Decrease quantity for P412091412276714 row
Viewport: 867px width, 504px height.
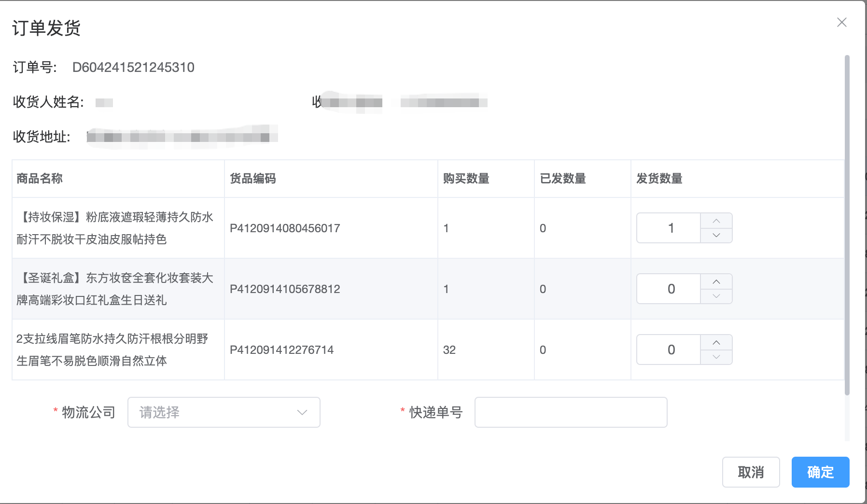tap(716, 357)
